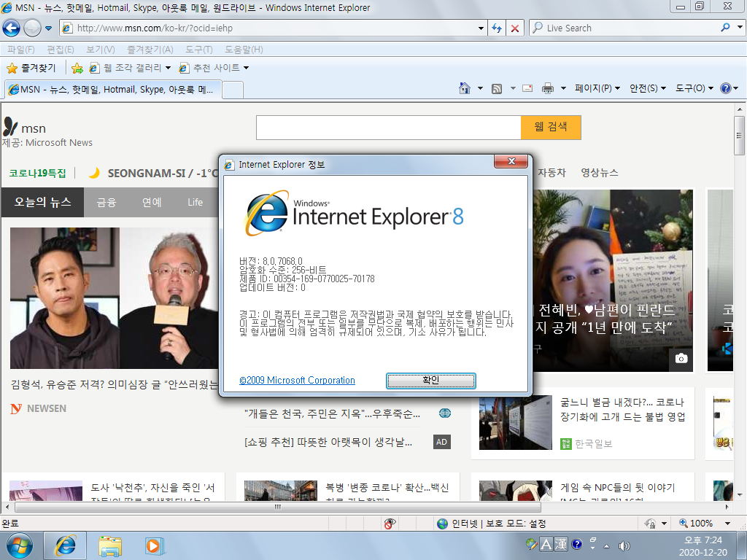Open the ©2009 Microsoft Corporation link
Screen dimensions: 747x560
coord(297,380)
